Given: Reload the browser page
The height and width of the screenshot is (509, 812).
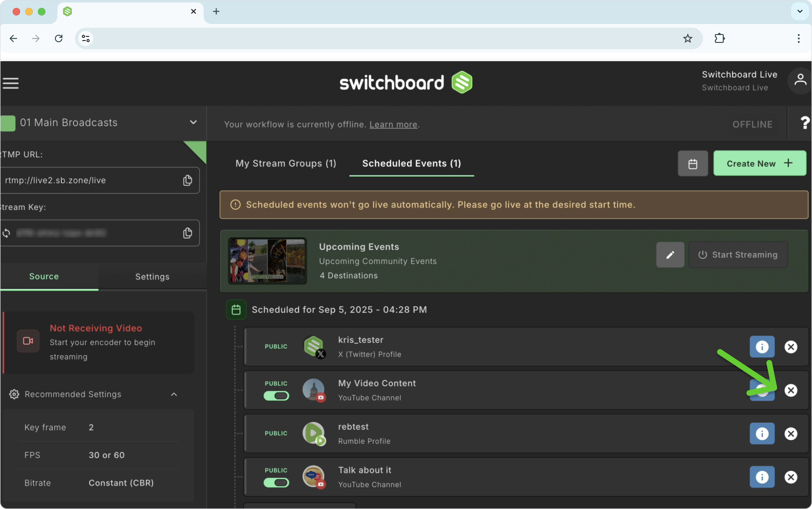Looking at the screenshot, I should point(59,38).
